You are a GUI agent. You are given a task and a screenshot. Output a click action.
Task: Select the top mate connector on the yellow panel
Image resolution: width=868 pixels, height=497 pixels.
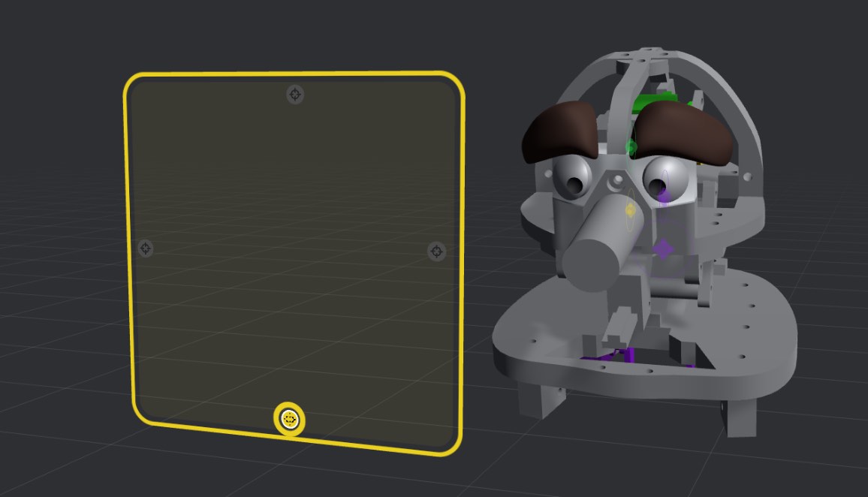point(295,95)
